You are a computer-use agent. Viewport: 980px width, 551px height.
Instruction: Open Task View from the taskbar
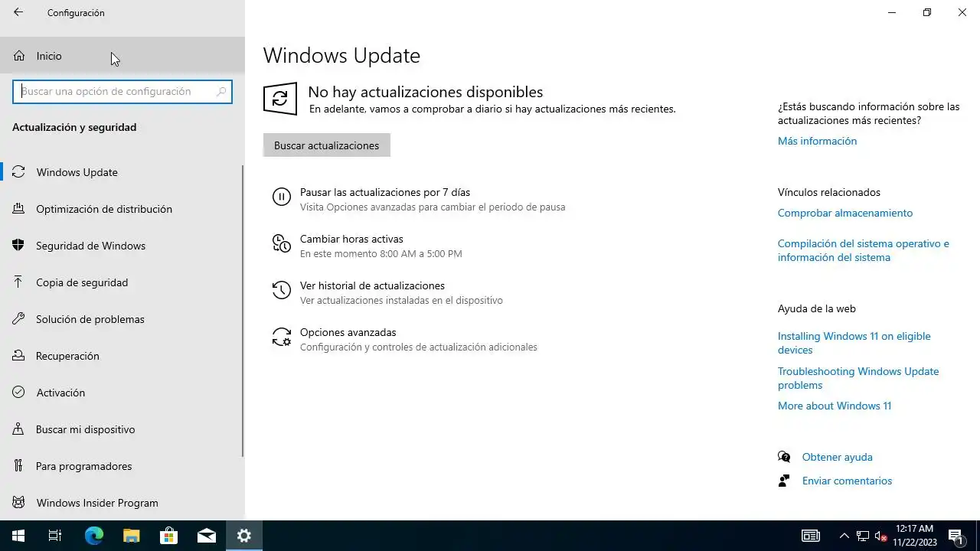pos(55,536)
